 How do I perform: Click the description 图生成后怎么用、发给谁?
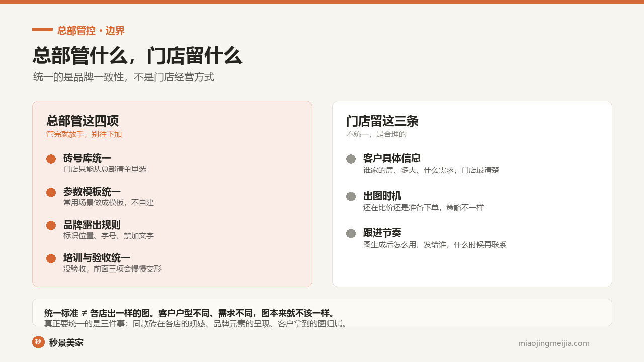tap(405, 245)
